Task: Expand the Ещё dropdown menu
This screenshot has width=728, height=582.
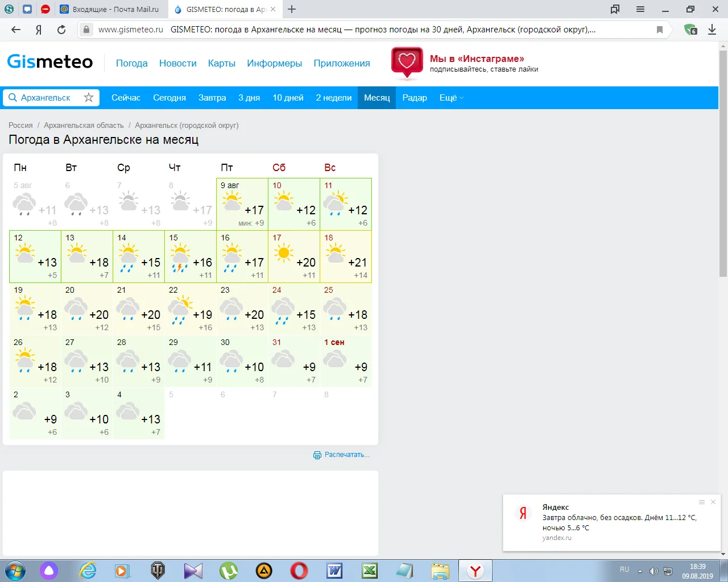Action: tap(452, 98)
